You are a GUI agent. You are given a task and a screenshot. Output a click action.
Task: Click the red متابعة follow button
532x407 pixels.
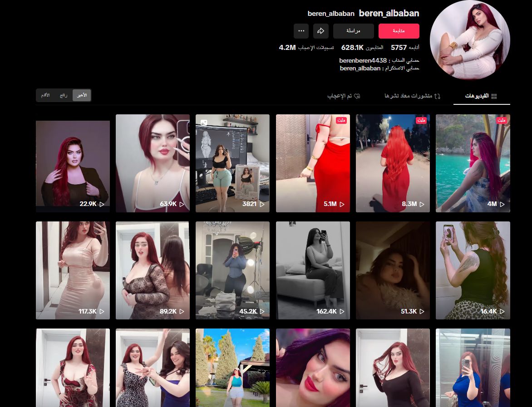tap(399, 31)
